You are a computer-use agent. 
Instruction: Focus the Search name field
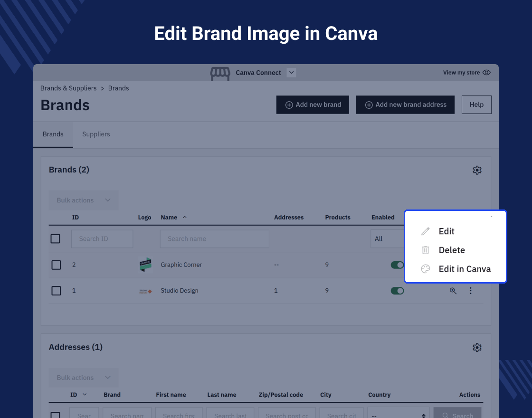214,239
